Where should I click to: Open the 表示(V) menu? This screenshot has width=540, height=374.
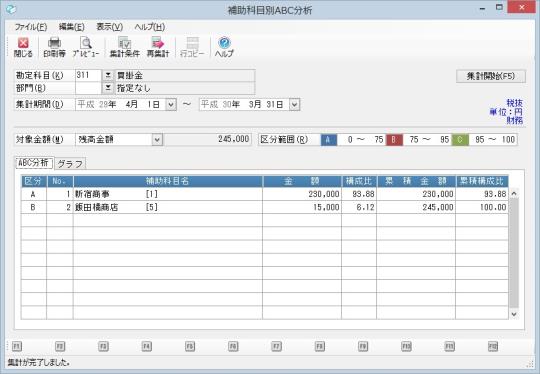pos(110,27)
